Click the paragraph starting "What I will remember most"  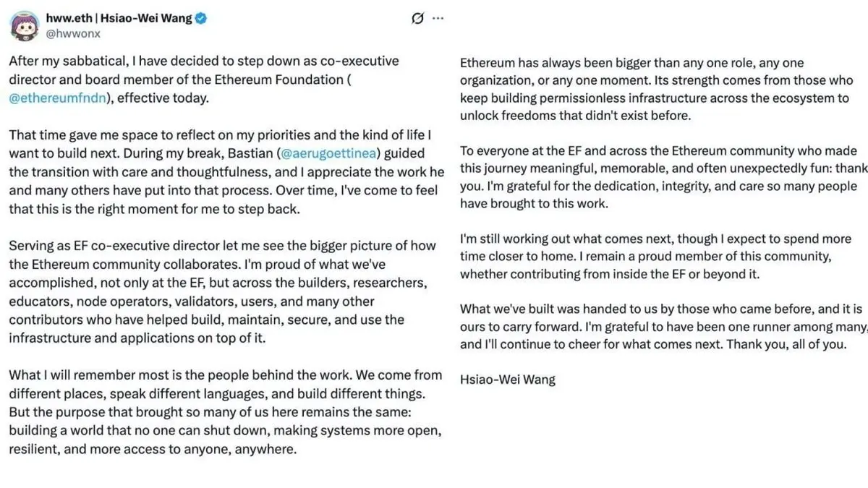click(x=226, y=411)
